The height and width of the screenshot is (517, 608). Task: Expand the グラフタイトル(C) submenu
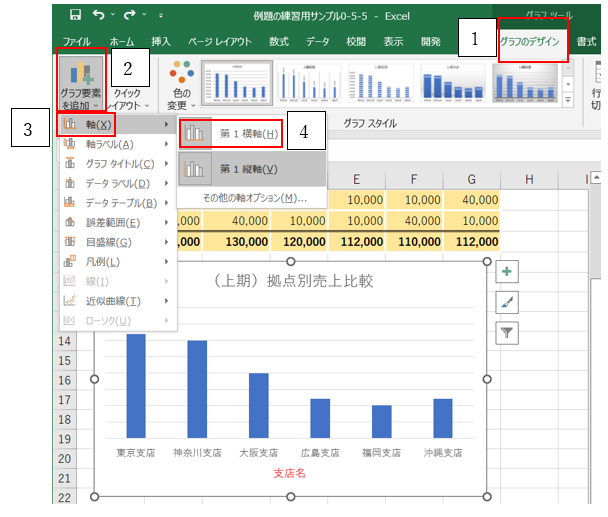coord(118,164)
